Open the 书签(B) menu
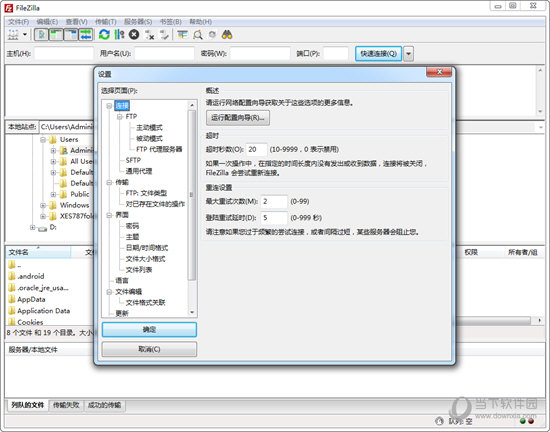Viewport: 550px width, 432px height. coord(170,22)
